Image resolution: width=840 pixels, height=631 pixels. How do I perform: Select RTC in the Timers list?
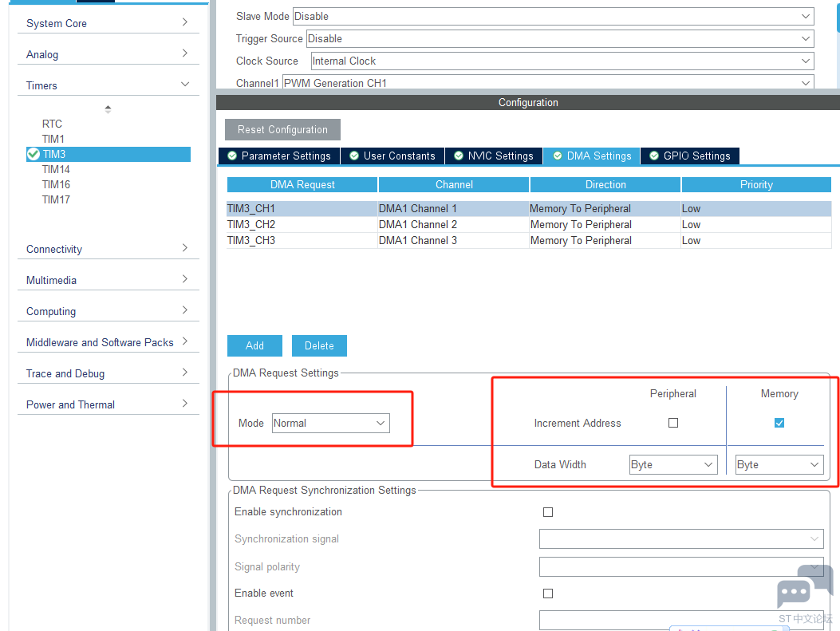52,124
